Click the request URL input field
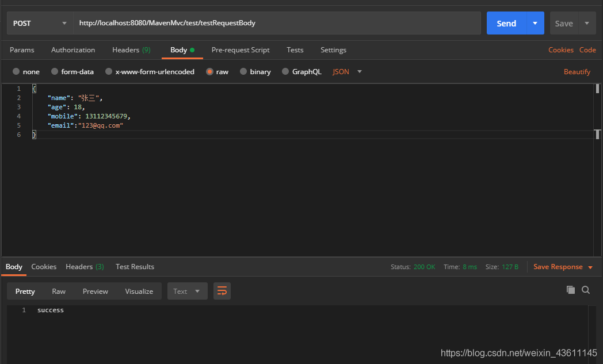Viewport: 603px width, 364px height. [276, 23]
